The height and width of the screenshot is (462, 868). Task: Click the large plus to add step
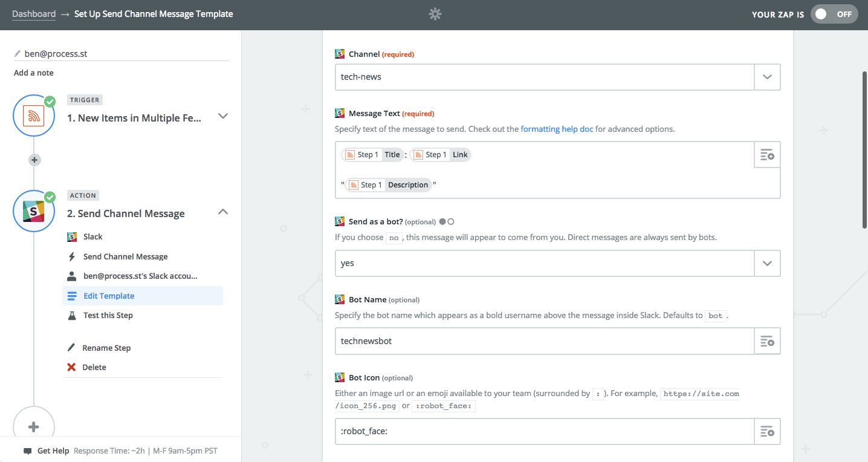pyautogui.click(x=34, y=427)
